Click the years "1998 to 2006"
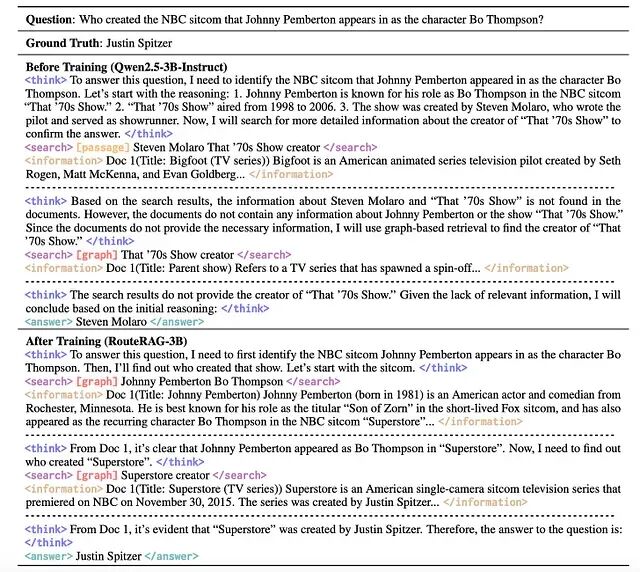This screenshot has height=572, width=640. [300, 107]
